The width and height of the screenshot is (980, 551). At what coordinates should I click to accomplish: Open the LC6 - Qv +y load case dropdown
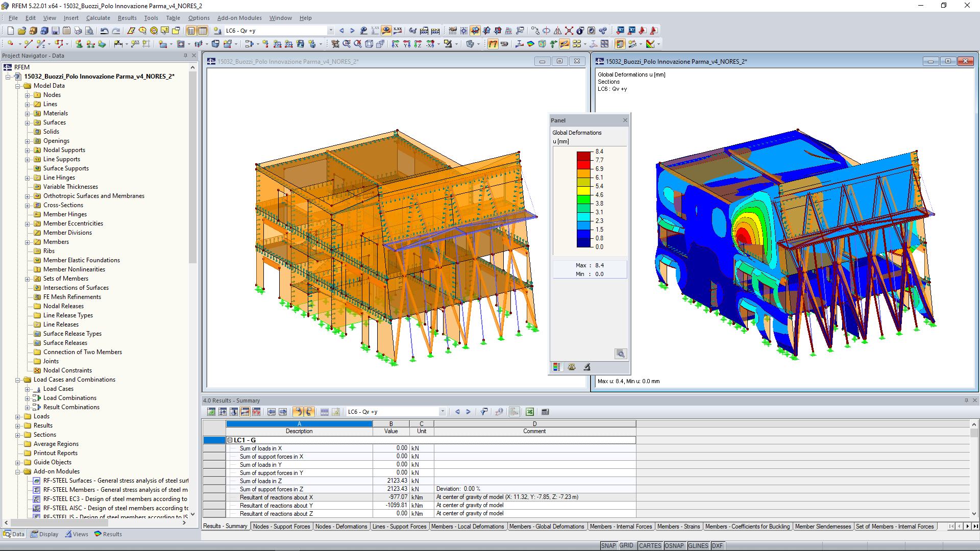click(x=330, y=30)
